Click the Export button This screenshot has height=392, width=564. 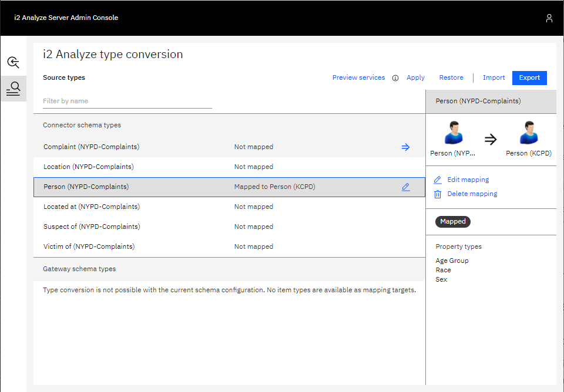click(x=529, y=78)
